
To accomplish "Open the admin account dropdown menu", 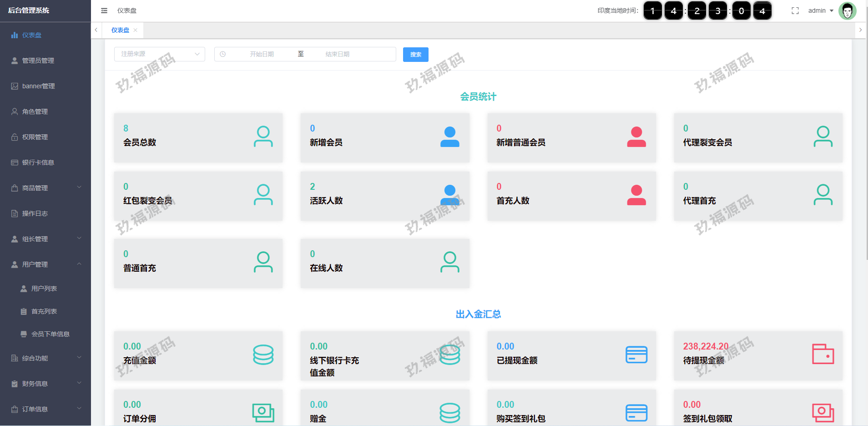I will [820, 10].
